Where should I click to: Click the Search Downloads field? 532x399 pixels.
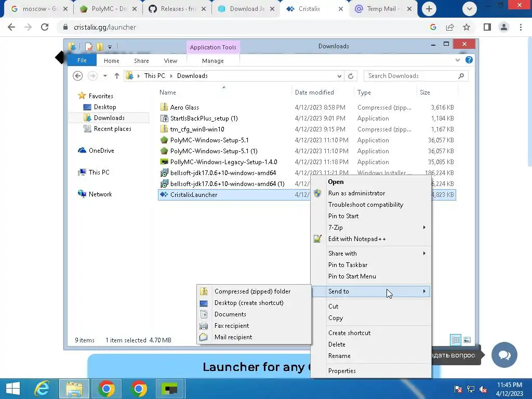(x=416, y=76)
